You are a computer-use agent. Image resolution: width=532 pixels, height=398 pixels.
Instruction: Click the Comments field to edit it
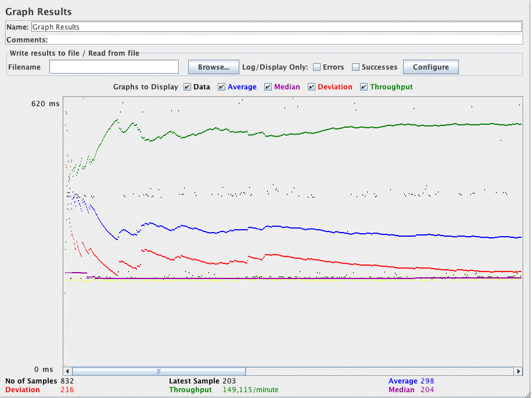point(235,39)
